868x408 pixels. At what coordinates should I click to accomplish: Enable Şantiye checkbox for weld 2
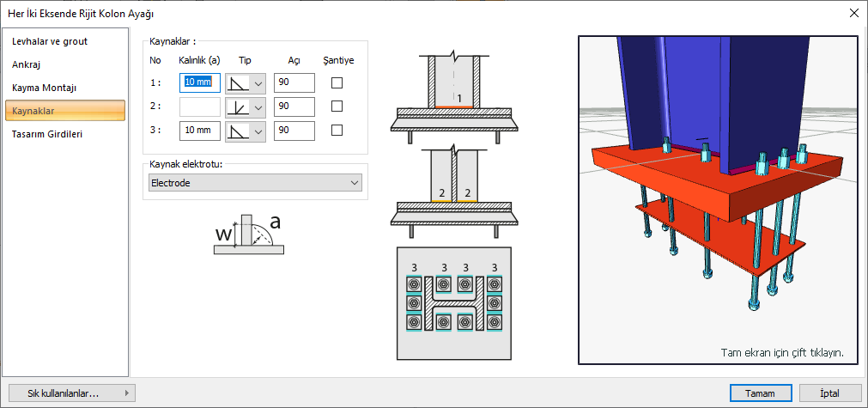[337, 107]
